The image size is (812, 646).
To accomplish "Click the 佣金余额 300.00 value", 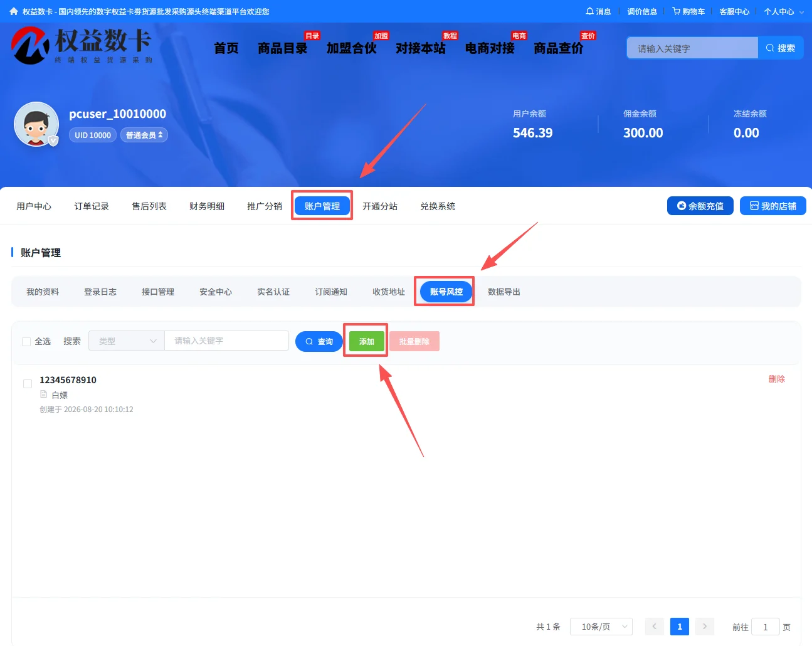I will click(x=643, y=133).
